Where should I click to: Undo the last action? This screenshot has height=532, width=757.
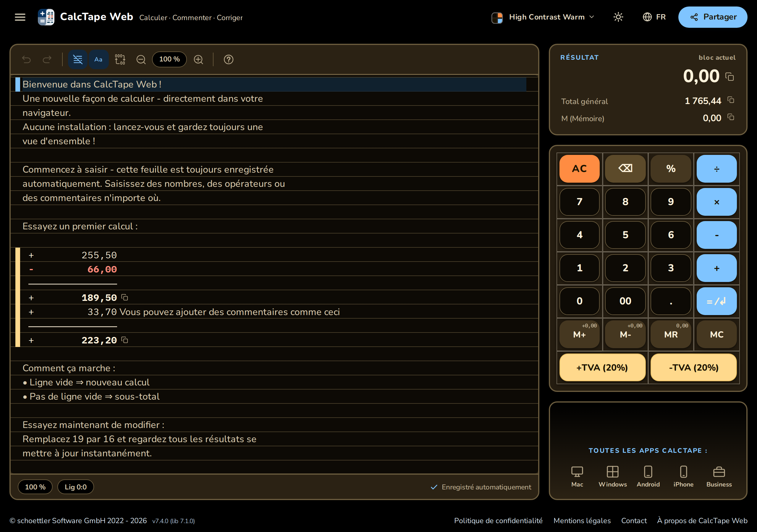tap(26, 59)
